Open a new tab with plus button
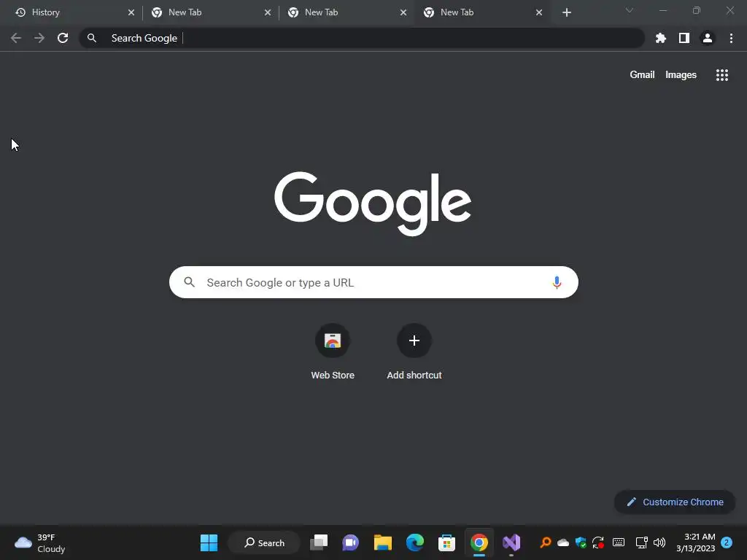Screen dimensions: 747x560 [x=566, y=12]
